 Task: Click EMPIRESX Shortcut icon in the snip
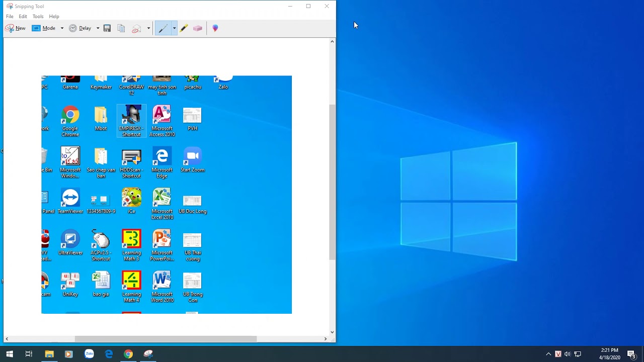point(131,122)
